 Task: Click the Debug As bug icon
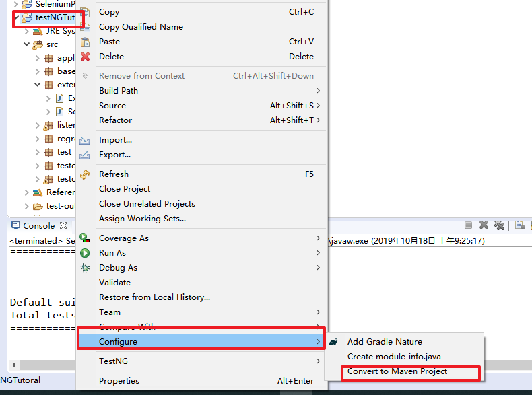pyautogui.click(x=85, y=268)
